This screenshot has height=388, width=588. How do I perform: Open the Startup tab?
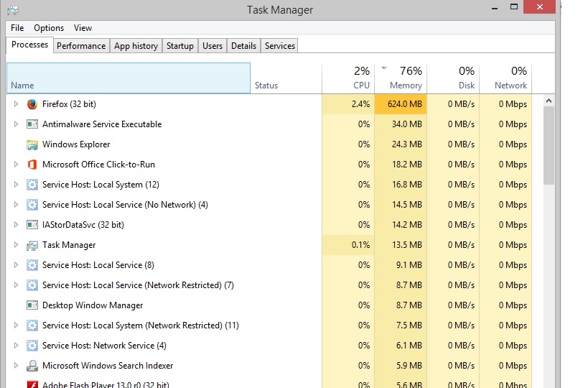point(180,46)
